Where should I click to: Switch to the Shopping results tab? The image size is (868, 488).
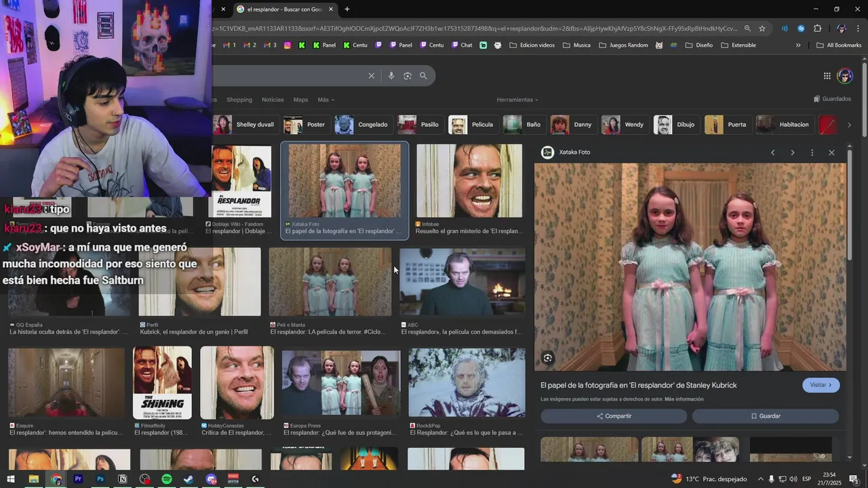(x=239, y=100)
